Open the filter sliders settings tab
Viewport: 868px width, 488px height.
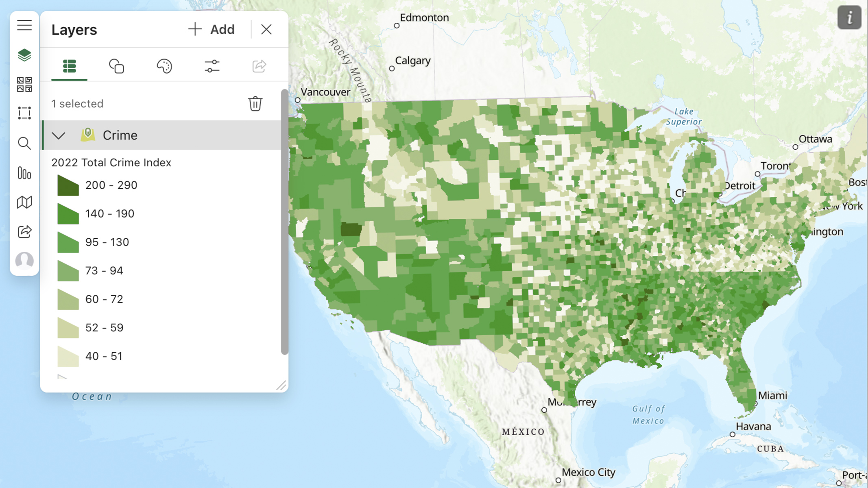212,66
